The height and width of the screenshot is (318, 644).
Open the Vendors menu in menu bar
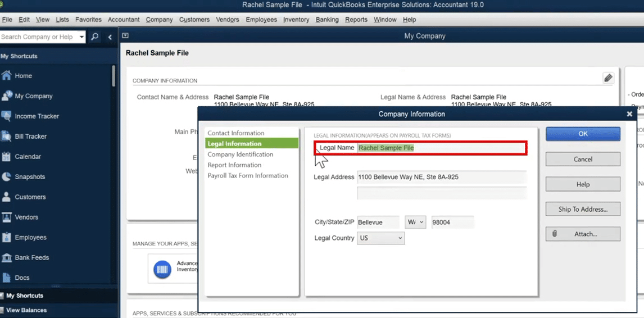228,20
